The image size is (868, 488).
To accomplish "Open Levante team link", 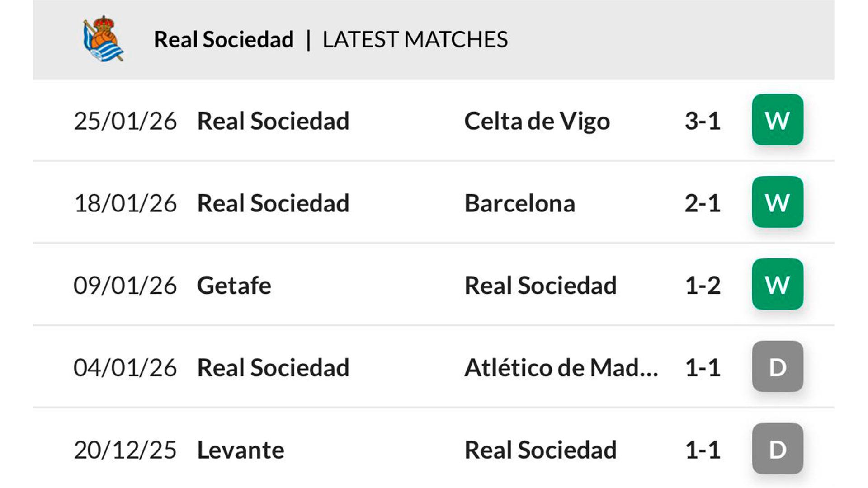I will pos(241,450).
